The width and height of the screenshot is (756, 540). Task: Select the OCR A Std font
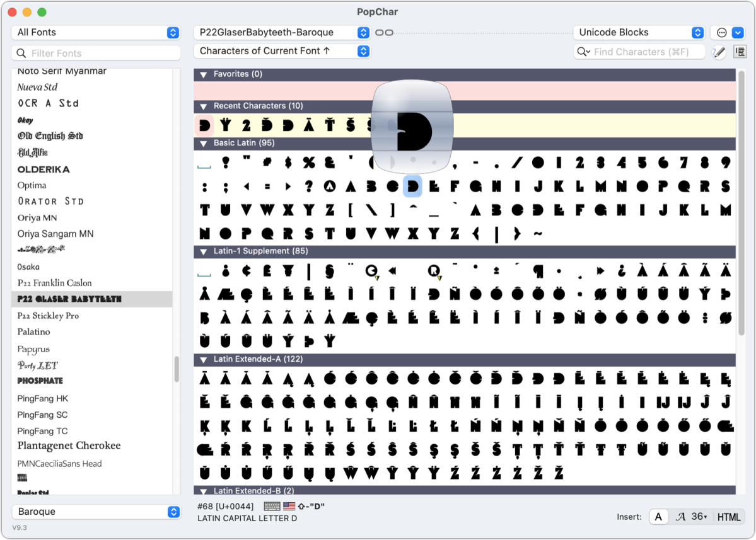tap(48, 103)
